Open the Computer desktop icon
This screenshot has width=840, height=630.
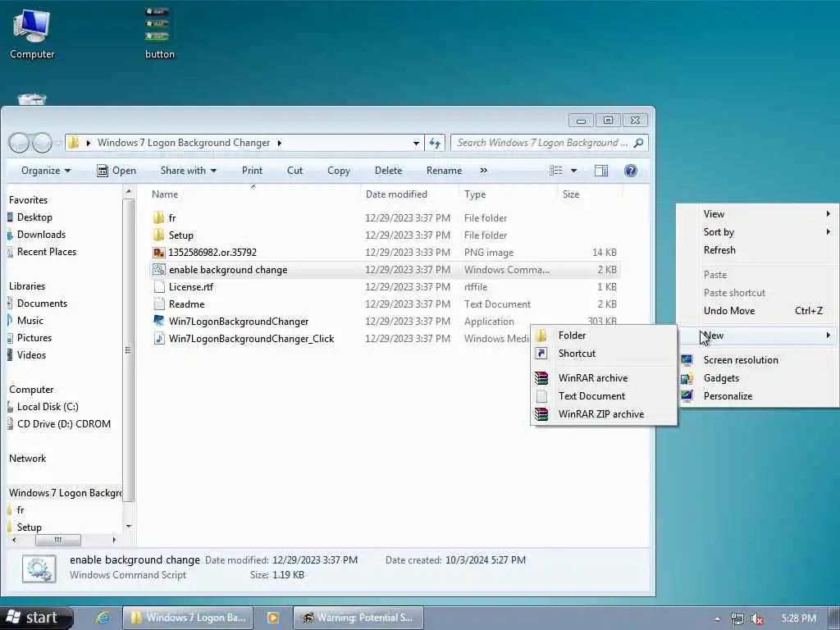(x=32, y=33)
